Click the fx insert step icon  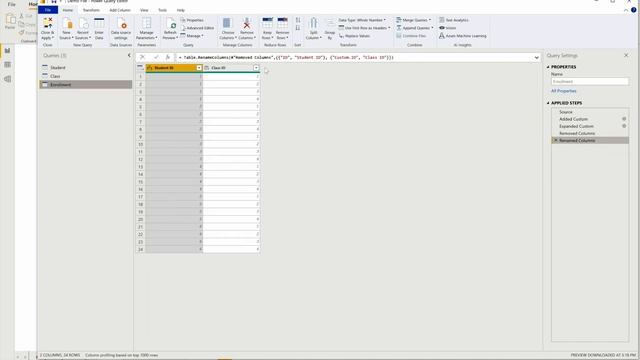point(167,58)
